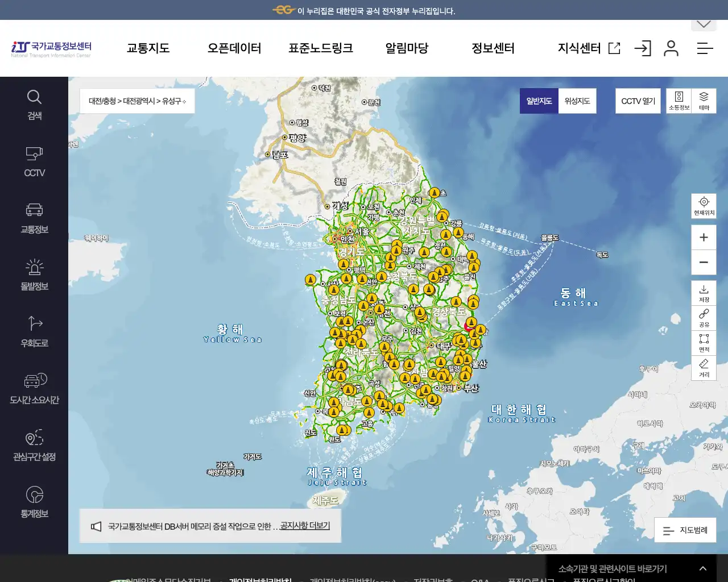Viewport: 728px width, 582px height.
Task: Open the 오픈데이터 menu
Action: tap(235, 48)
